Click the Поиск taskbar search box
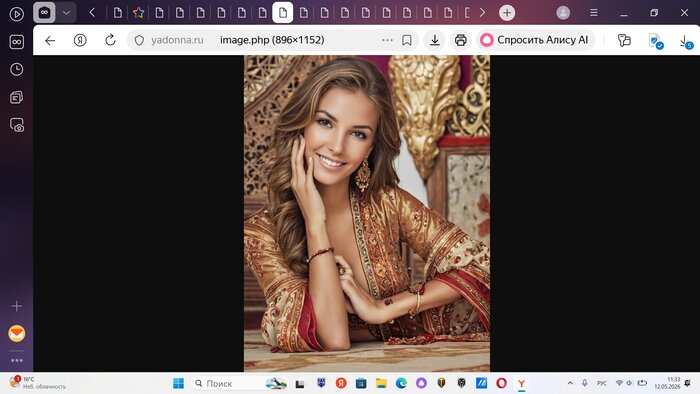This screenshot has height=394, width=700. pos(240,383)
